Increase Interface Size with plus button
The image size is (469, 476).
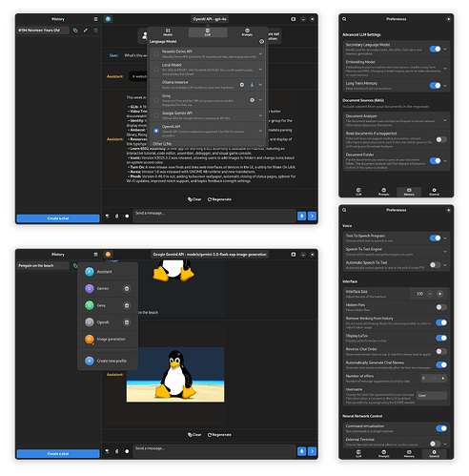click(439, 294)
